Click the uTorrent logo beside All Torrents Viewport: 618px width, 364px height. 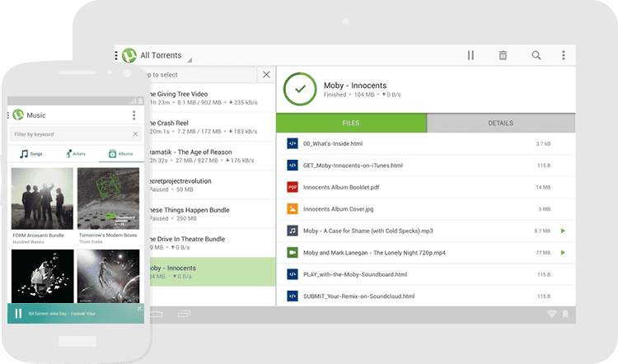(129, 55)
